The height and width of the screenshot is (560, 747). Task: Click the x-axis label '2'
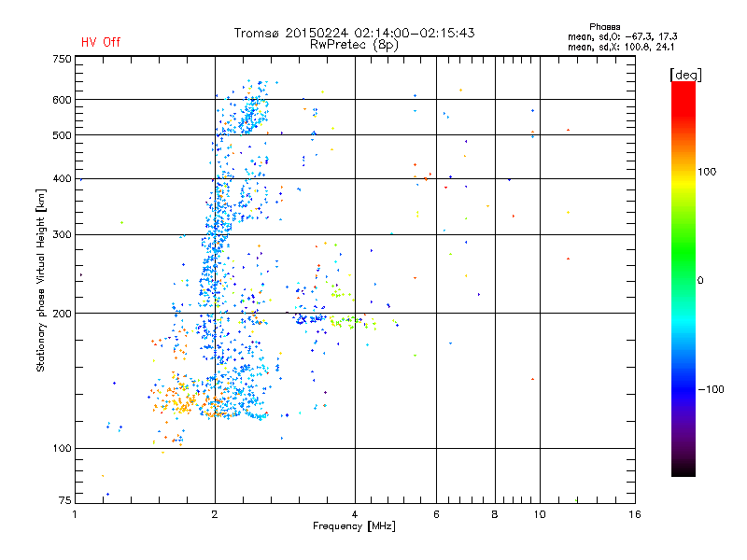[x=215, y=514]
